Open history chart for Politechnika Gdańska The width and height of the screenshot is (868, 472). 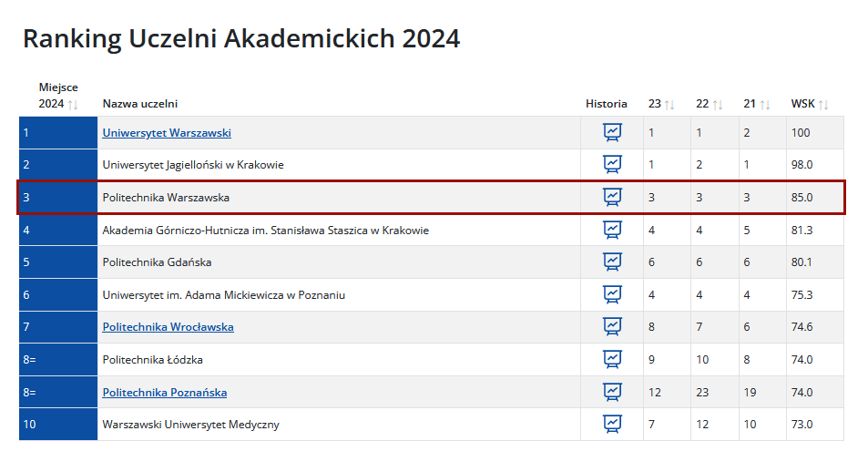[612, 262]
